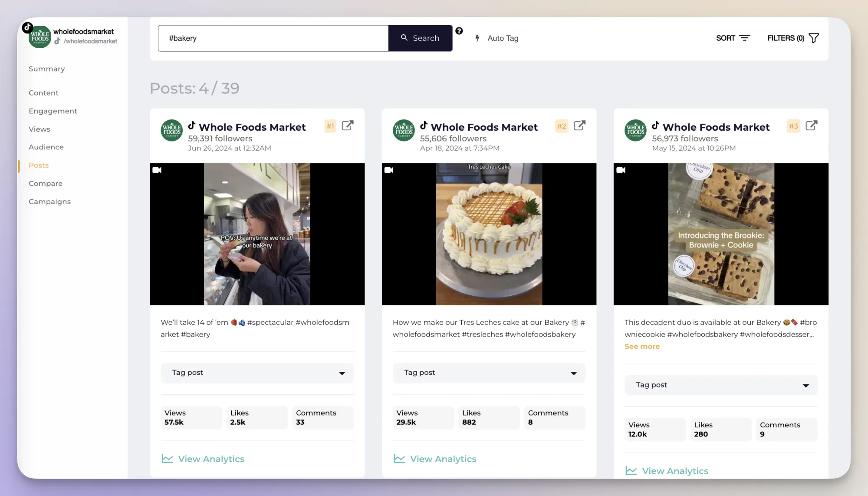This screenshot has width=868, height=496.
Task: Open the Tres Leches Cake video thumbnail
Action: coord(489,234)
